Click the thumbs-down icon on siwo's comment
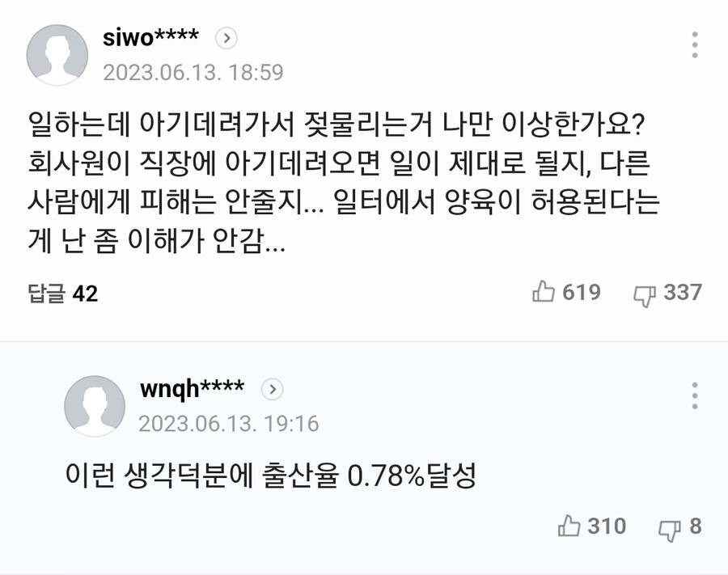 (644, 294)
